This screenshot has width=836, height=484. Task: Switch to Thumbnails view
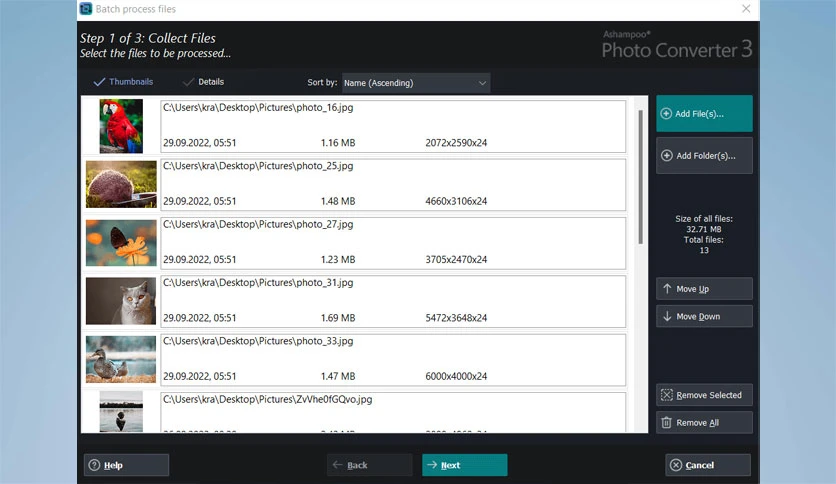(123, 82)
